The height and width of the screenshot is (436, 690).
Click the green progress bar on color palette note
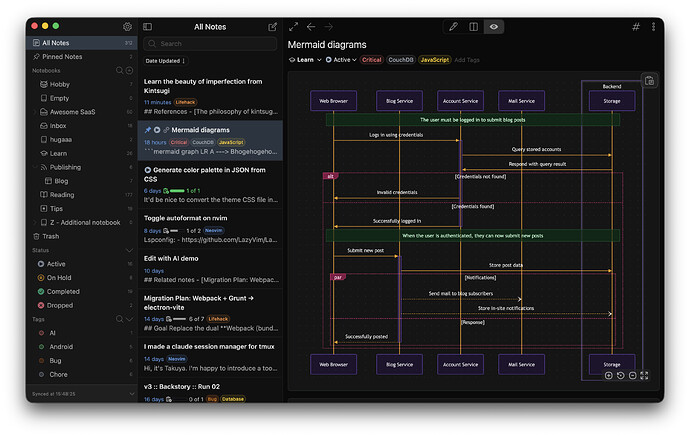177,191
